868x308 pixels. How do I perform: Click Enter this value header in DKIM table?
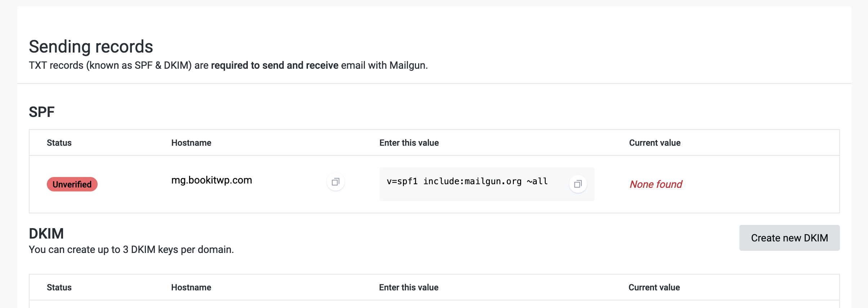[x=408, y=287]
